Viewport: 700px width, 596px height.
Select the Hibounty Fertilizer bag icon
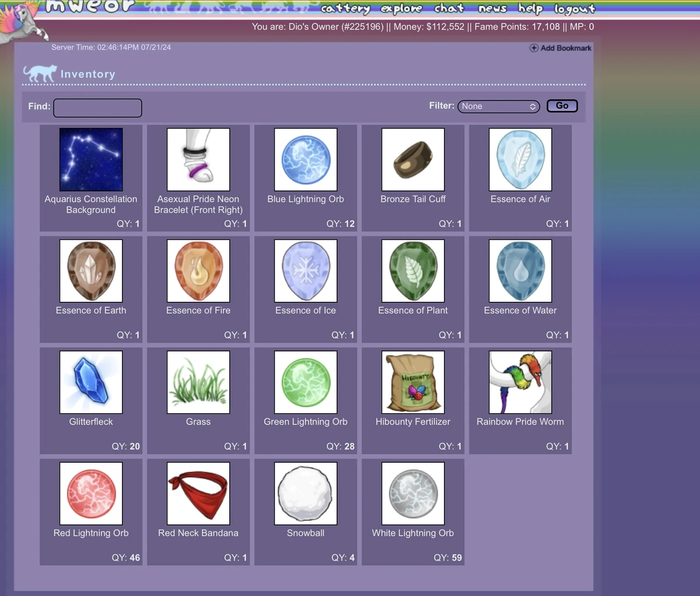click(412, 382)
